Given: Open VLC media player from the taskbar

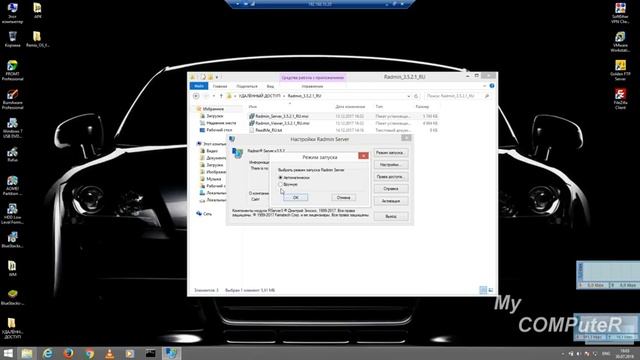Looking at the screenshot, I should (x=109, y=353).
